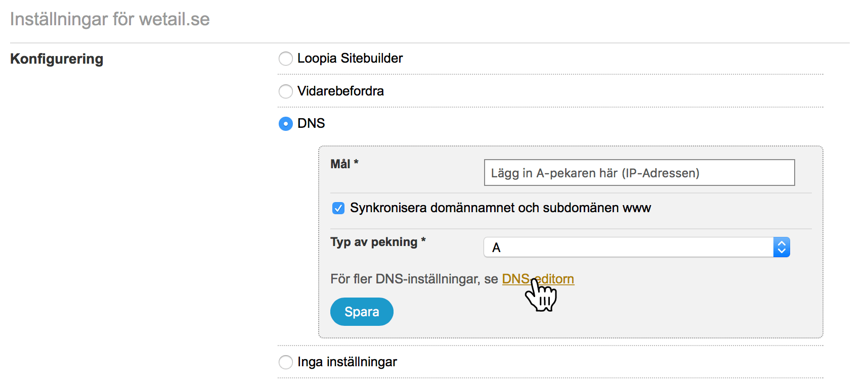
Task: Click the Konfigurering section heading
Action: pyautogui.click(x=57, y=59)
